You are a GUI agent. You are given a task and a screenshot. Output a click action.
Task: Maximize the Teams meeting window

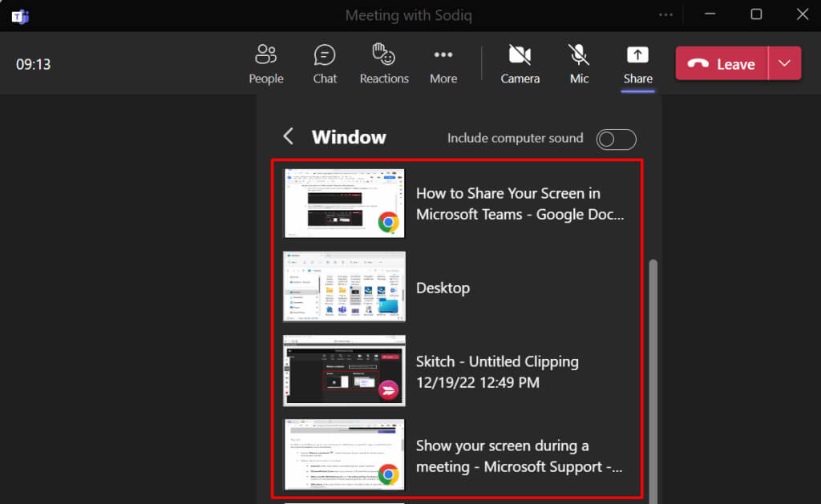tap(756, 14)
